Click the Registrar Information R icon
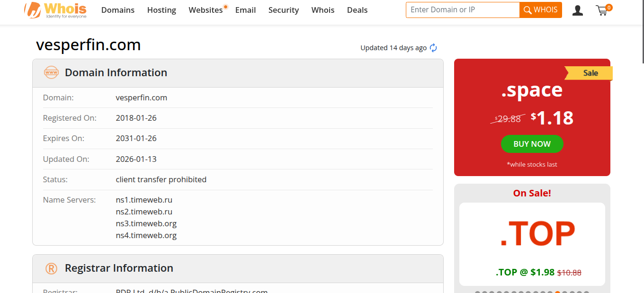The height and width of the screenshot is (293, 644). point(51,268)
